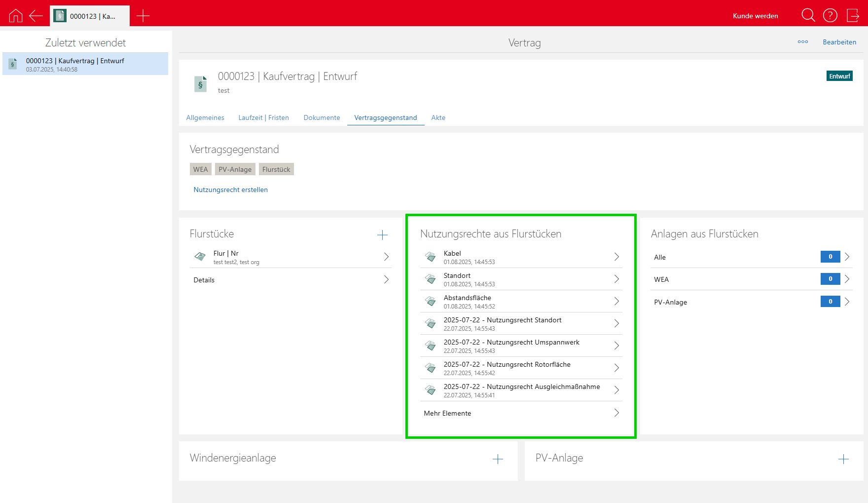Viewport: 868px width, 503px height.
Task: Switch to the Laufzeit | Fristen tab
Action: pos(263,117)
